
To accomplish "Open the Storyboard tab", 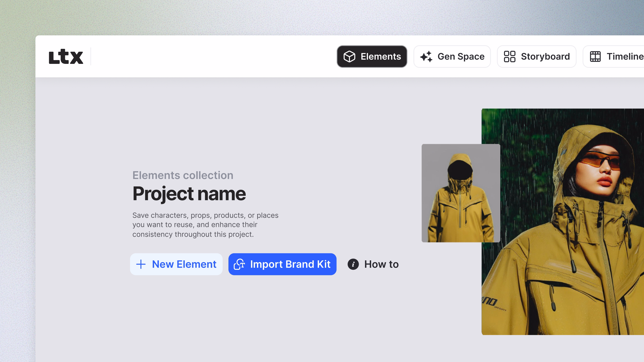I will (x=537, y=56).
